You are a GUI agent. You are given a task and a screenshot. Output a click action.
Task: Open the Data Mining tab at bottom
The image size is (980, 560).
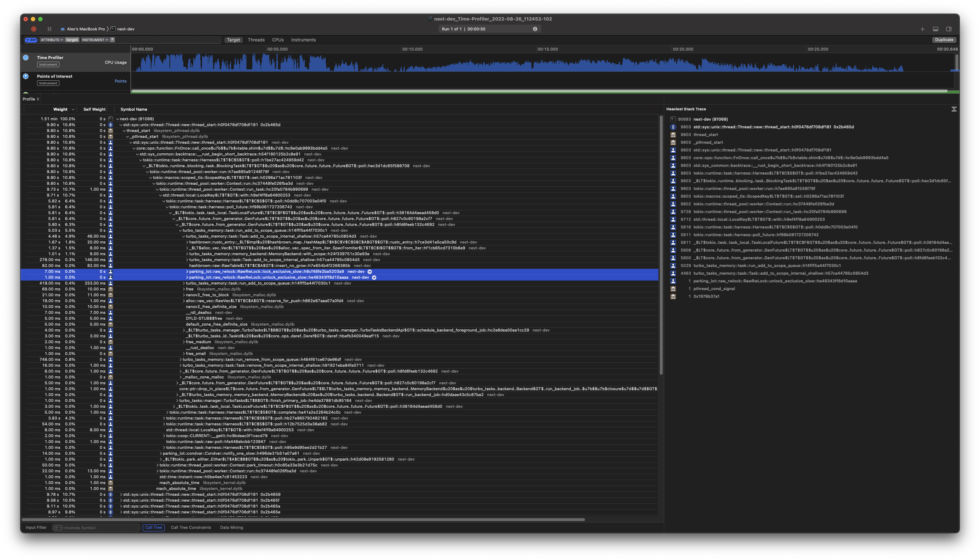tap(231, 527)
